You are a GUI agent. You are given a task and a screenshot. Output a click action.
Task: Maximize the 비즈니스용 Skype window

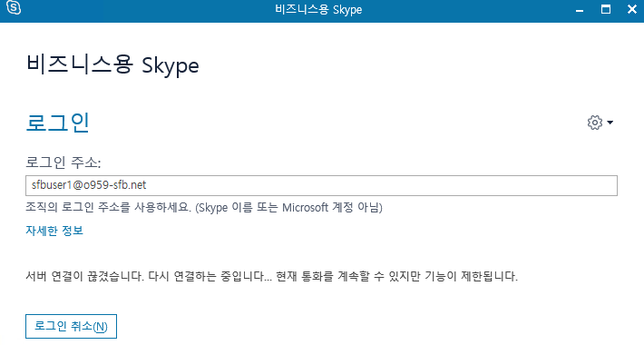pos(606,9)
